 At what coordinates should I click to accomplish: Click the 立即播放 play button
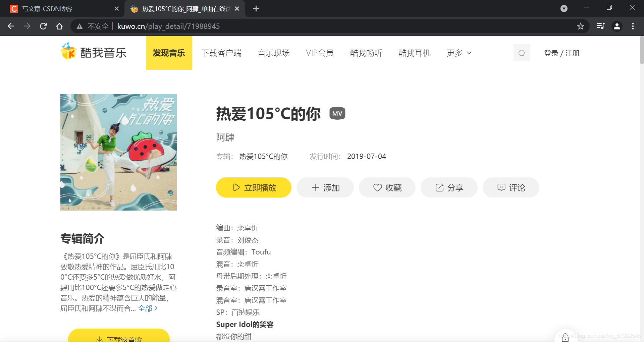[254, 187]
